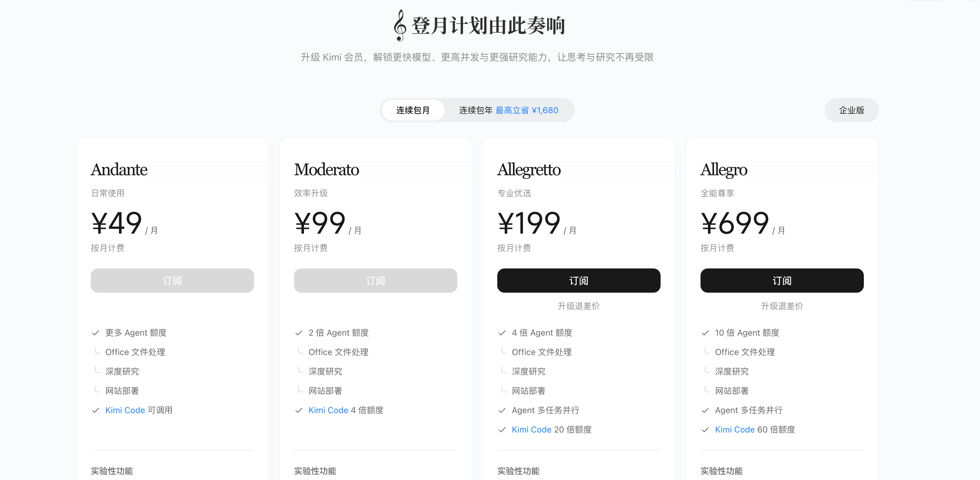Open Kimi Code link in Moderato plan
Image resolution: width=980 pixels, height=480 pixels.
(x=328, y=410)
